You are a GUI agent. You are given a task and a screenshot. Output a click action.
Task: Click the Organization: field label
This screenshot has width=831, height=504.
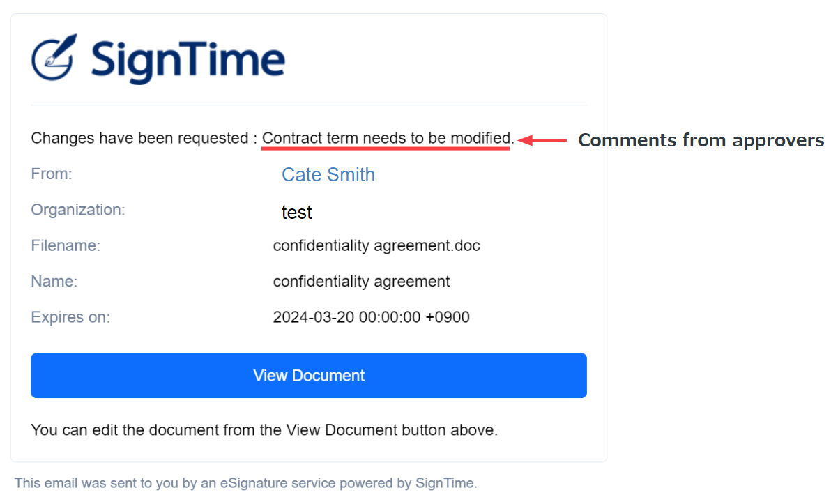(x=78, y=210)
